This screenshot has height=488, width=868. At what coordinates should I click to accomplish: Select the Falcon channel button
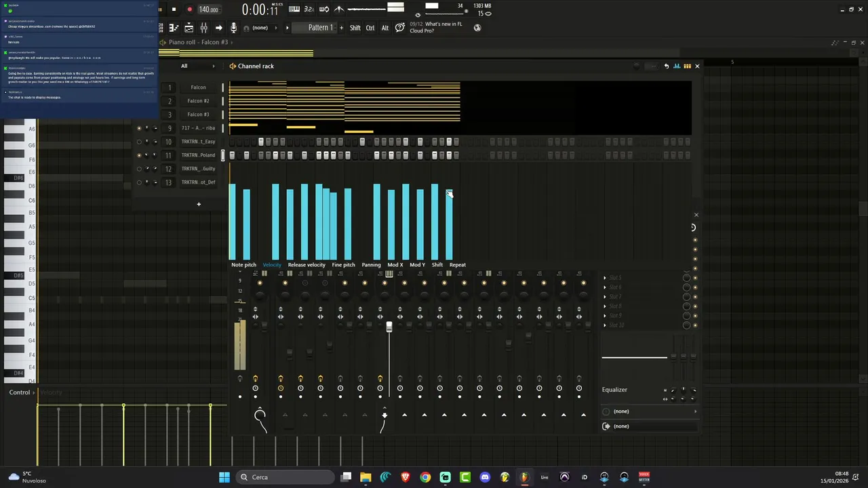point(198,87)
